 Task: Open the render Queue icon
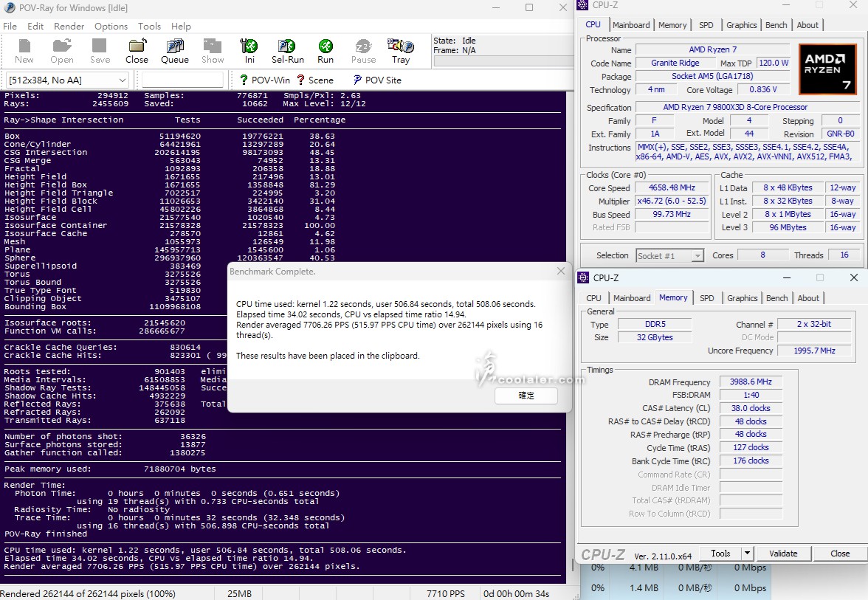coord(175,52)
